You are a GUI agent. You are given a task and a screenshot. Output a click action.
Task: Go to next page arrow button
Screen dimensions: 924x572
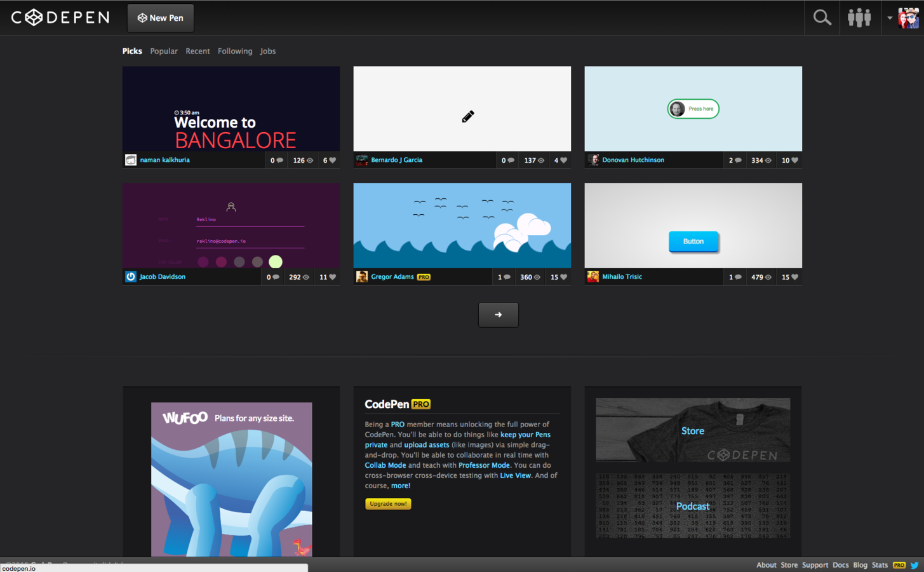pos(499,315)
